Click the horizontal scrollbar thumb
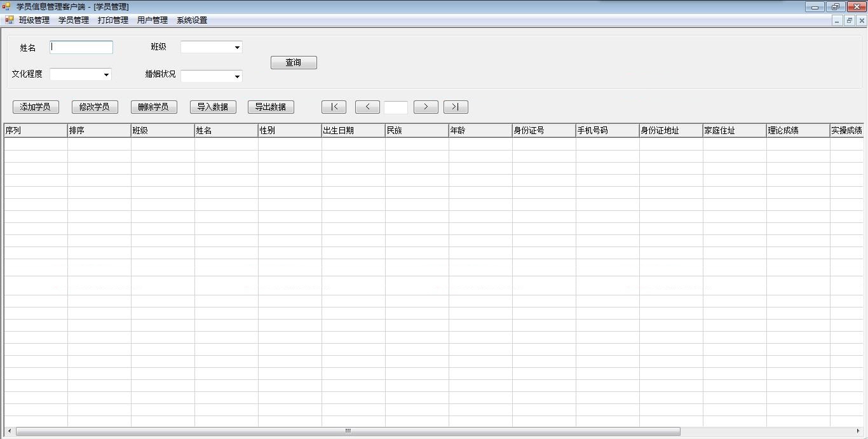The height and width of the screenshot is (439, 868). [x=348, y=431]
